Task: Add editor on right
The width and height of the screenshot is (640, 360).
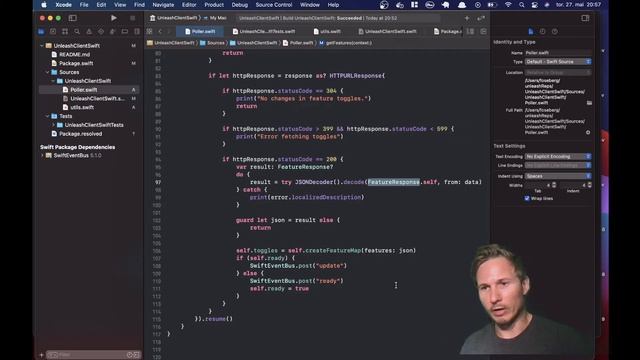Action: click(483, 31)
